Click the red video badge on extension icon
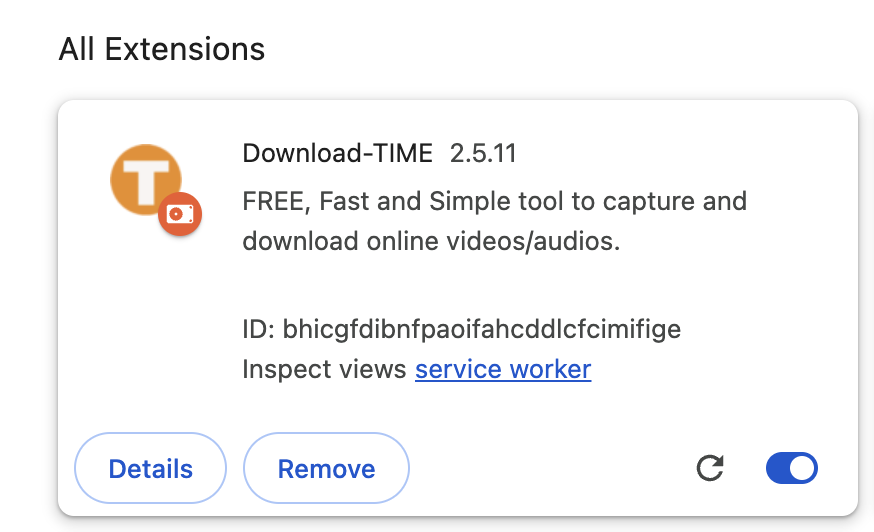874x532 pixels. click(180, 214)
